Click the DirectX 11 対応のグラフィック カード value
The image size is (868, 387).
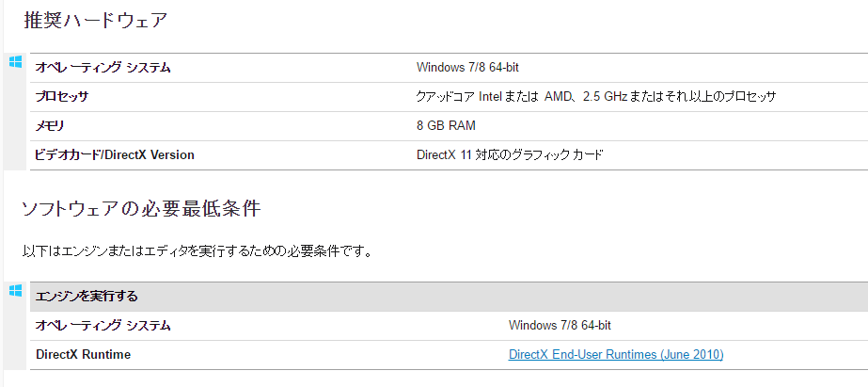(x=510, y=155)
